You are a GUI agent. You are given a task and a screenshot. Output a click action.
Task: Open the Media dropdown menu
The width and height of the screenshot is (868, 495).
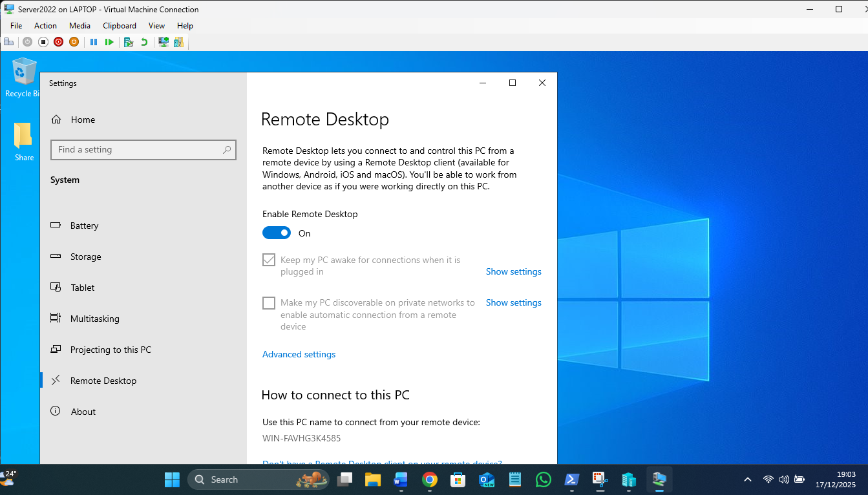[x=79, y=26]
